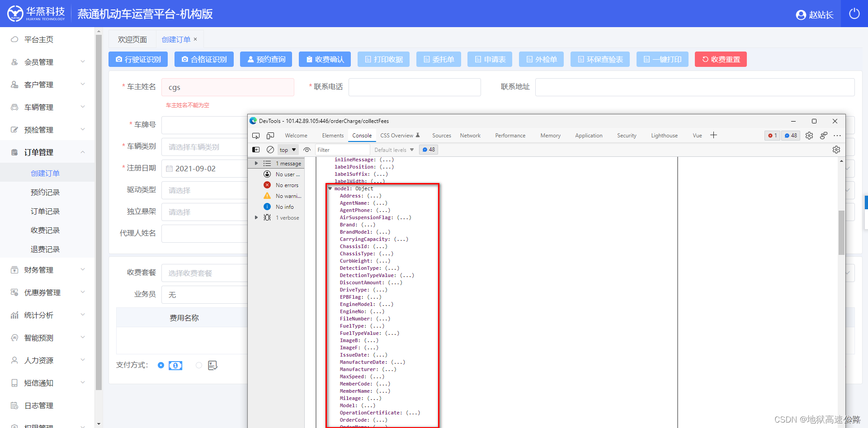Viewport: 868px width, 428px height.
Task: Expand 智能预测 menu
Action: [x=47, y=338]
